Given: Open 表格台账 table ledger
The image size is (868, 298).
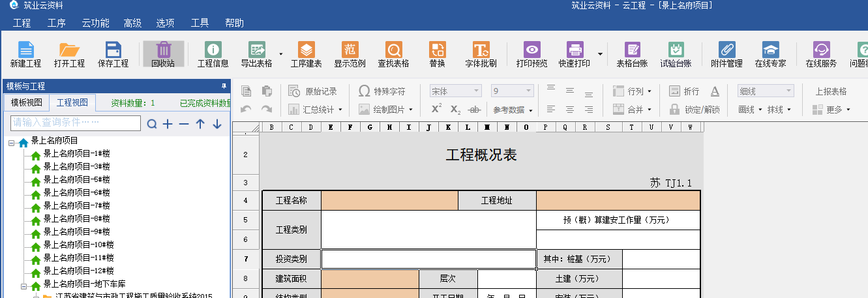Looking at the screenshot, I should click(632, 55).
